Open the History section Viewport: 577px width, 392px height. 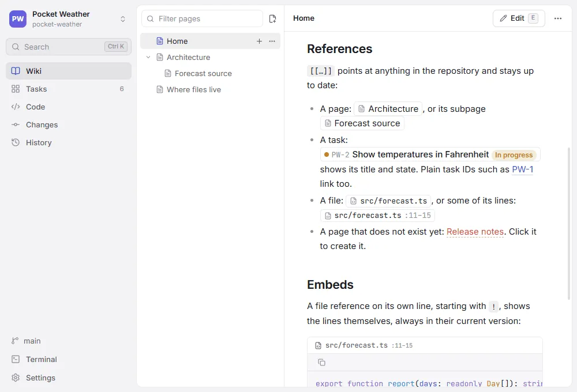coord(69,143)
